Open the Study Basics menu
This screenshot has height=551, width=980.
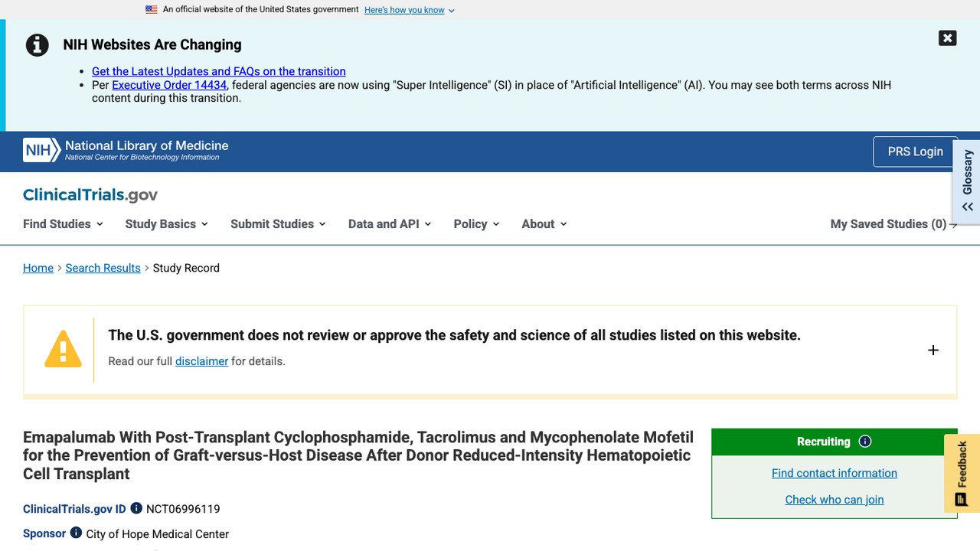point(166,224)
